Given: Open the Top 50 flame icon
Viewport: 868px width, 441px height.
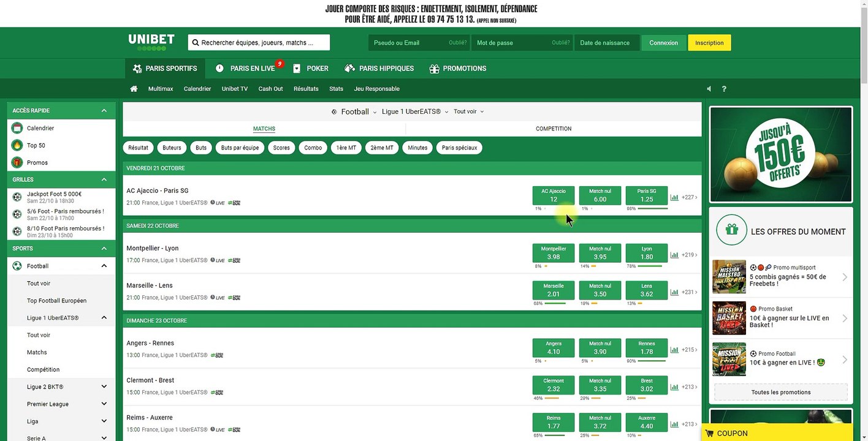Looking at the screenshot, I should pyautogui.click(x=17, y=145).
